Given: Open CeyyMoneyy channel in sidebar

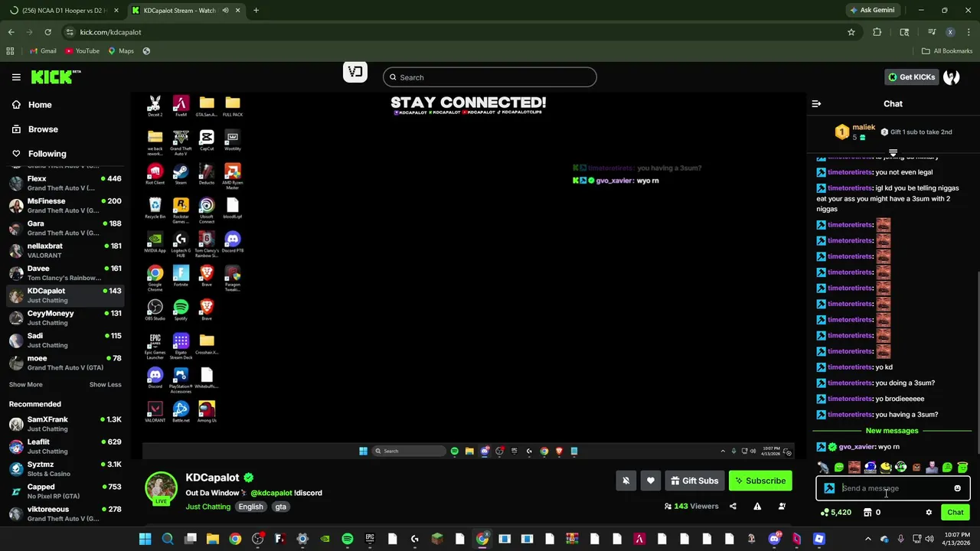Looking at the screenshot, I should pos(65,318).
